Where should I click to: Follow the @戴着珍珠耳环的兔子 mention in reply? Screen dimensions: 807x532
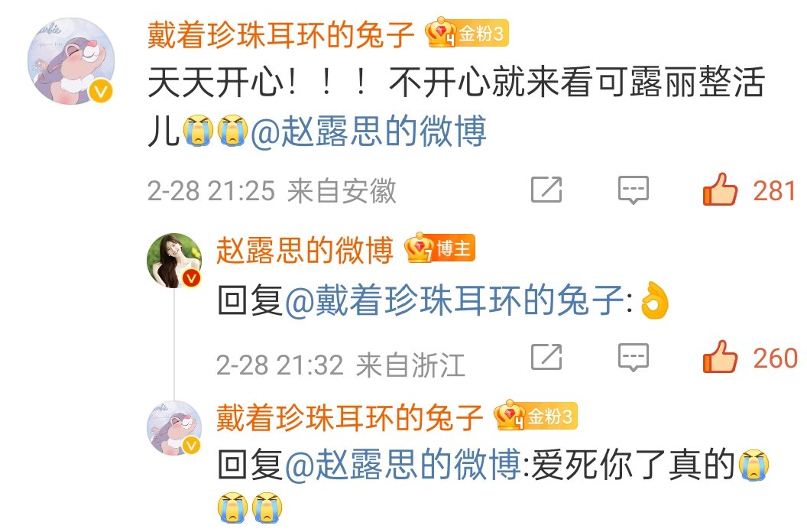coord(455,300)
